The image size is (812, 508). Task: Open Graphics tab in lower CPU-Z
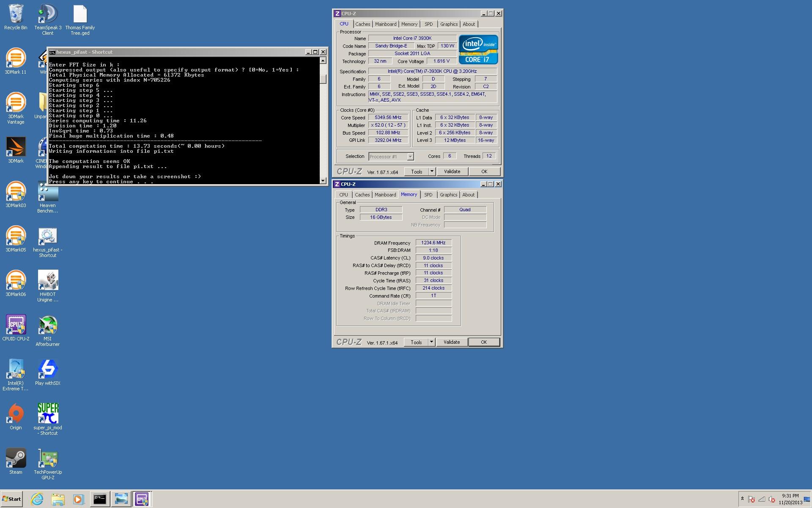pyautogui.click(x=448, y=195)
